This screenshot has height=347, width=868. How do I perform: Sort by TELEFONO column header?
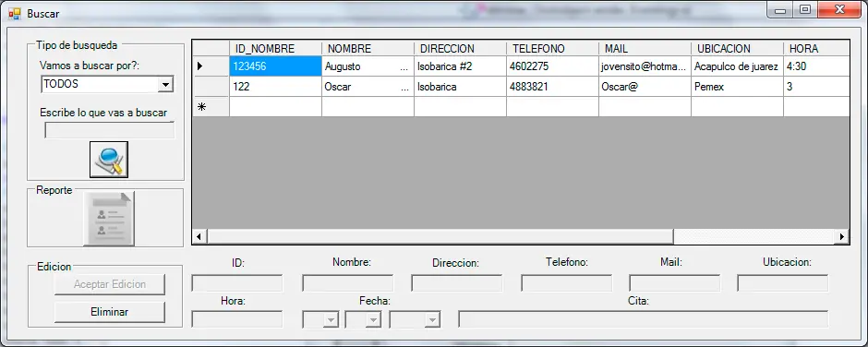(552, 49)
